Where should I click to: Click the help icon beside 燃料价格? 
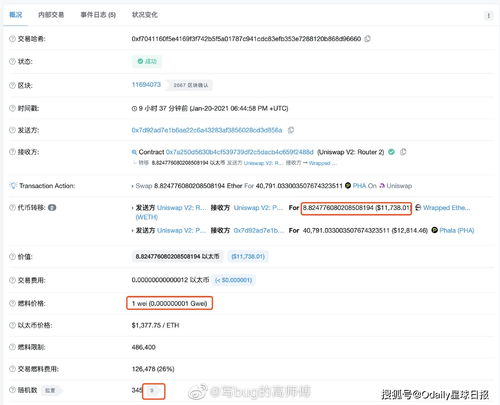(x=12, y=303)
